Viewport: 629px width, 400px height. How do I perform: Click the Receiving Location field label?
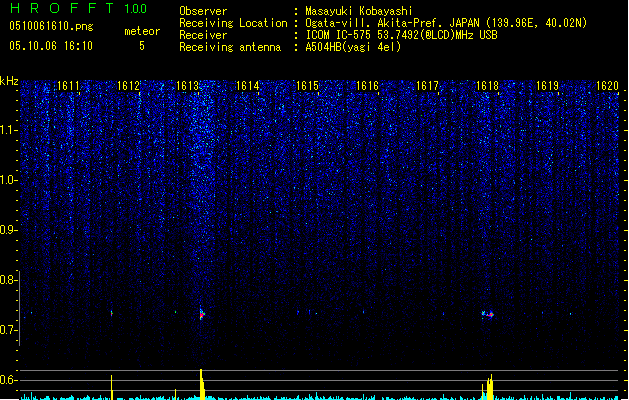(x=233, y=23)
